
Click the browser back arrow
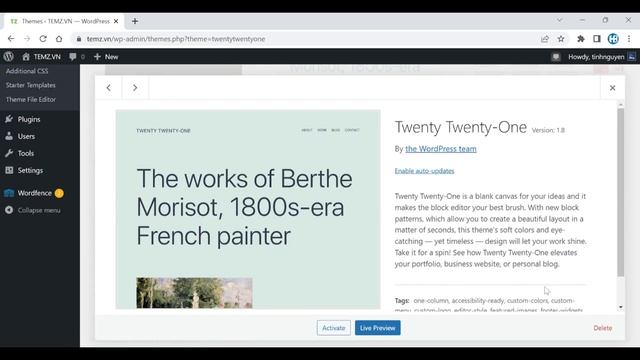click(11, 39)
